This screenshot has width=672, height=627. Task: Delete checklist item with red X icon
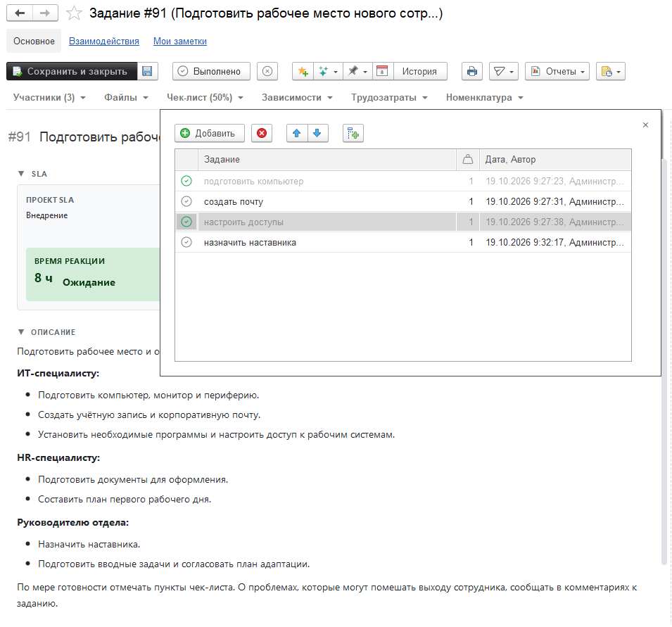coord(262,133)
